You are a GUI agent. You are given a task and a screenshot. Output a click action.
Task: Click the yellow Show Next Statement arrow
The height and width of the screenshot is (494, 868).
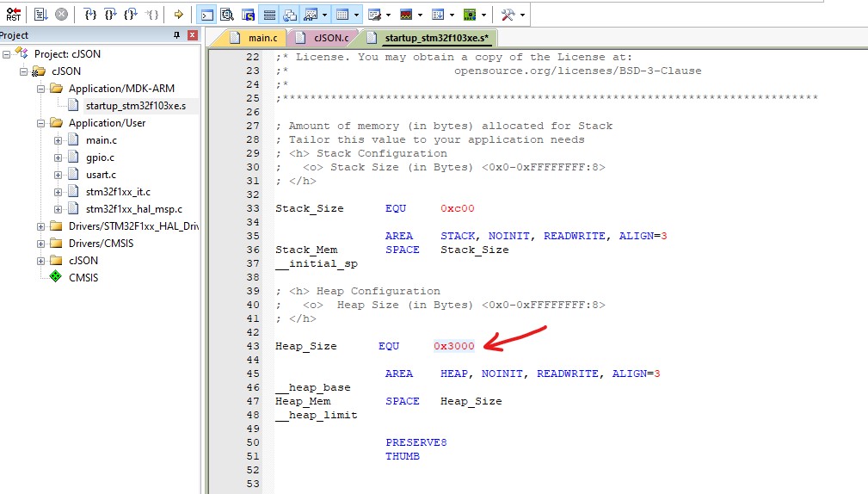[178, 15]
